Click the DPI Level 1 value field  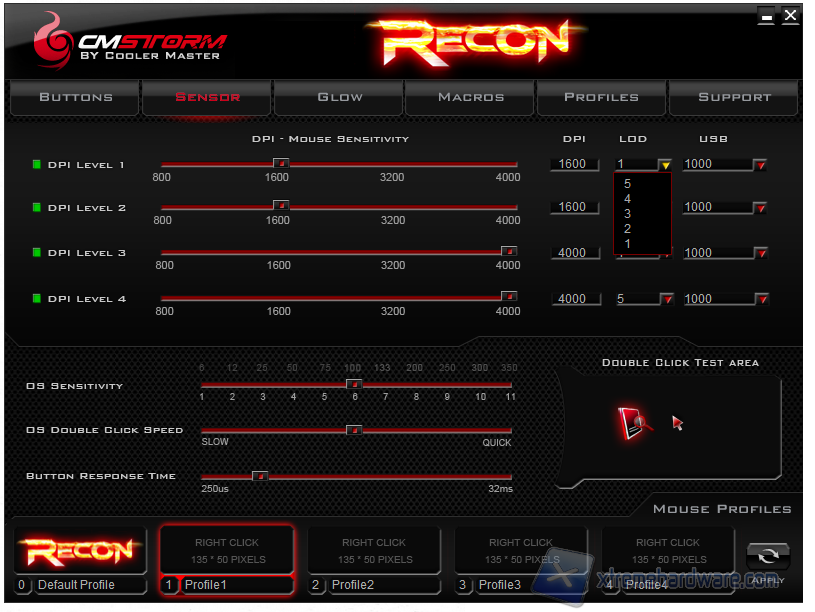574,164
